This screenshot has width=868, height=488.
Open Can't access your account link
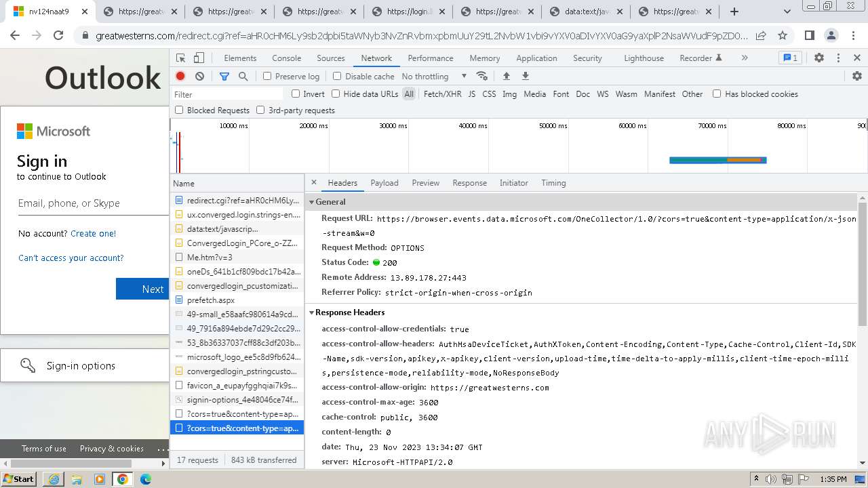tap(71, 258)
